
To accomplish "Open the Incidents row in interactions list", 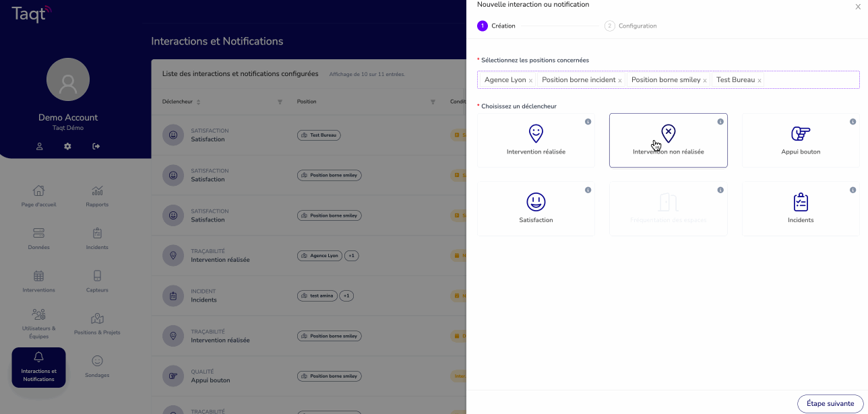I will coord(309,296).
